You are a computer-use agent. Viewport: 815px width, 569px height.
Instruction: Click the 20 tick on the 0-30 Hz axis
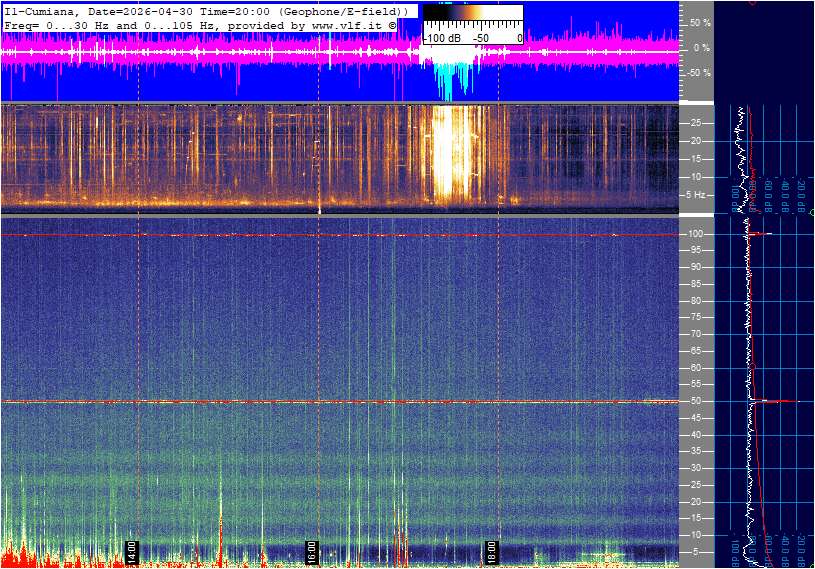point(695,141)
